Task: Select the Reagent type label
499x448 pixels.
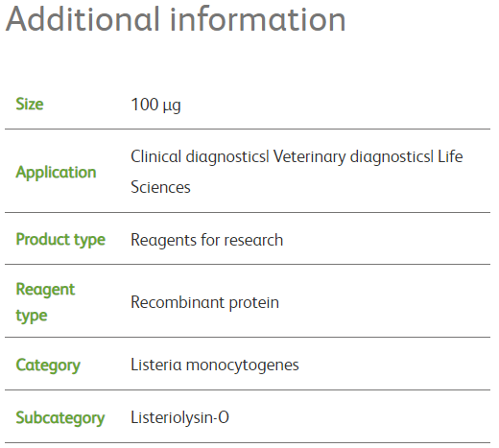Action: tap(45, 302)
